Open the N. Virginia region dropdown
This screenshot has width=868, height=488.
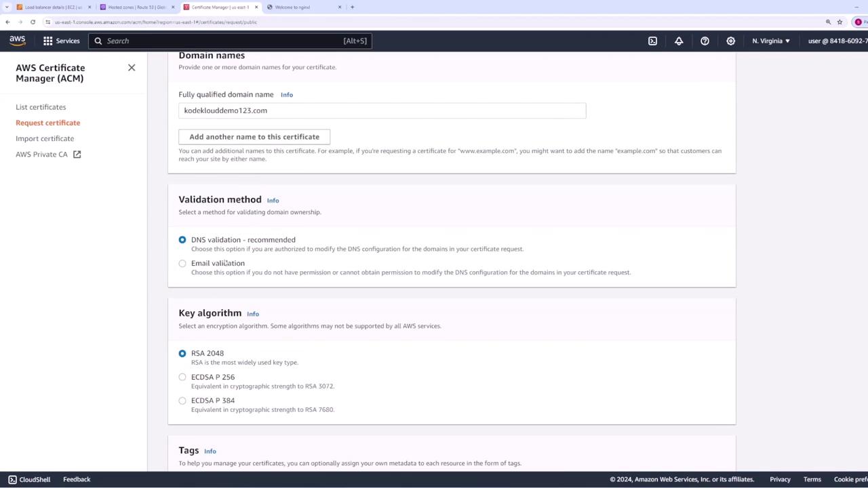pyautogui.click(x=771, y=41)
